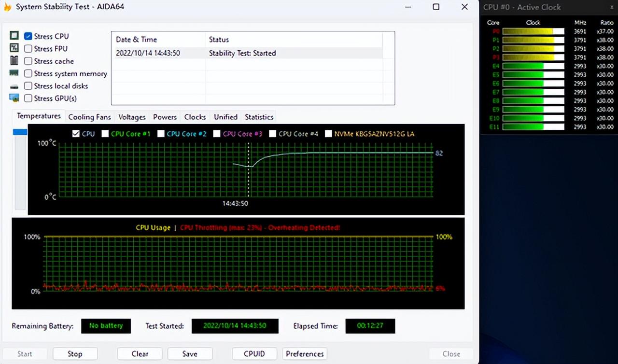Show CPU Core #2 on the temperature graph
Viewport: 618px width, 364px height.
[161, 134]
